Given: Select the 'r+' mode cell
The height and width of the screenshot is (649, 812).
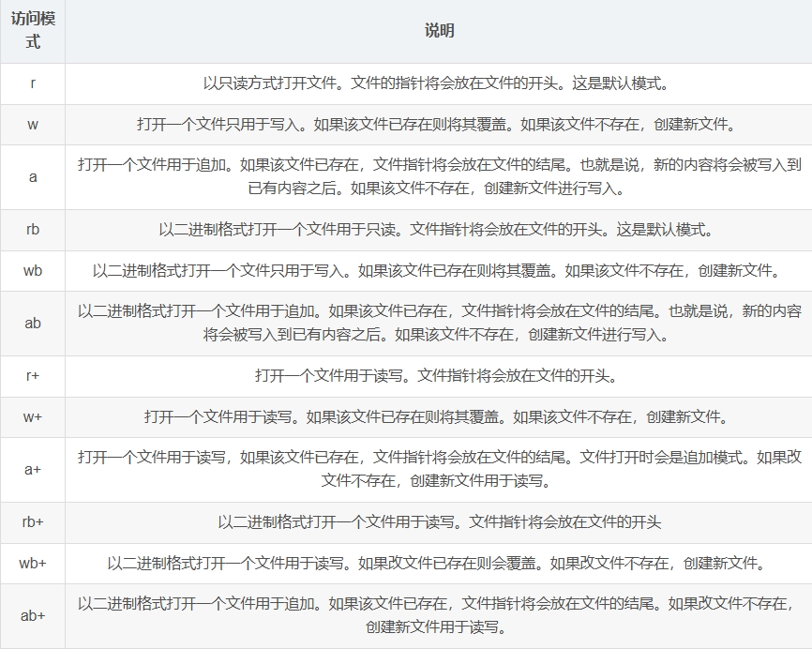Looking at the screenshot, I should click(x=33, y=375).
